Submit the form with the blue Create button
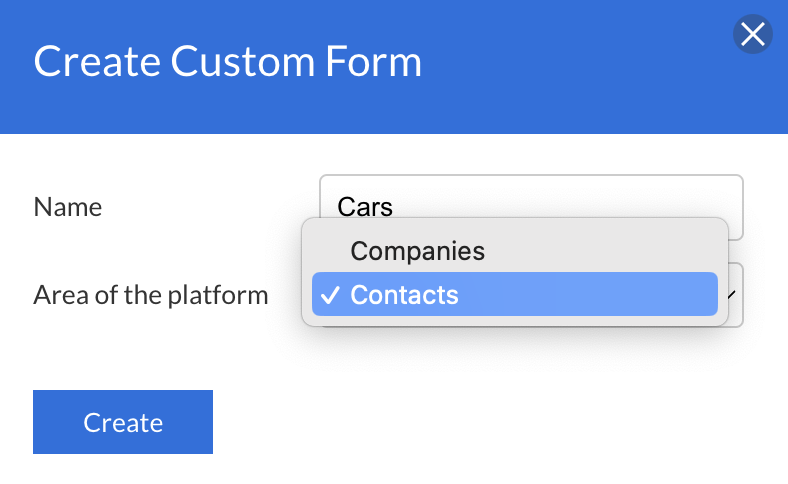788x484 pixels. click(123, 422)
